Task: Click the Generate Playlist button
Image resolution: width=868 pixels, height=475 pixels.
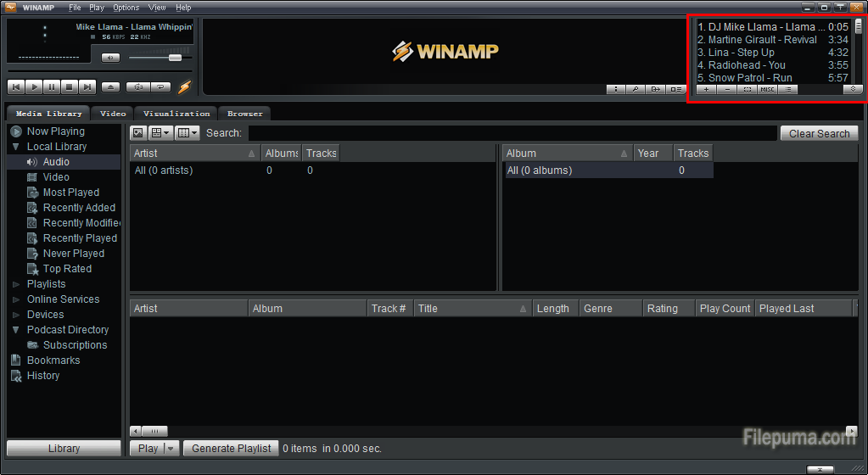Action: tap(231, 449)
